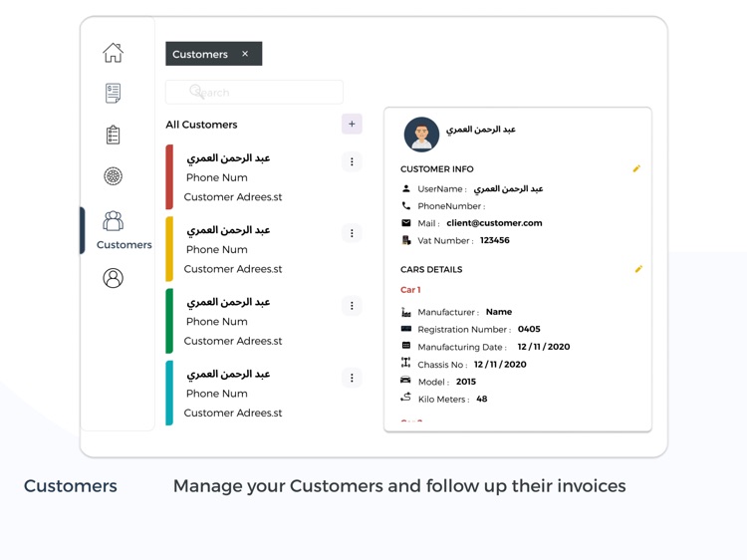747x560 pixels.
Task: Edit Cars Details with pencil icon
Action: (x=638, y=269)
